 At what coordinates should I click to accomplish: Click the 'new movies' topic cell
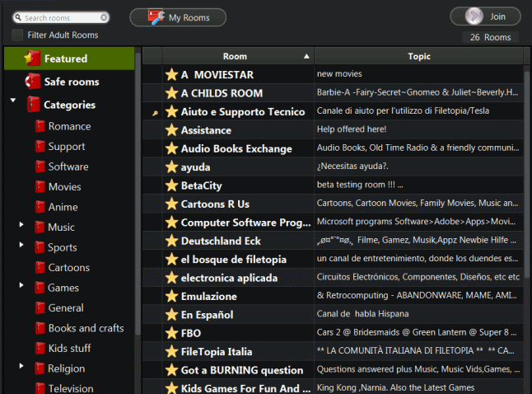point(418,74)
